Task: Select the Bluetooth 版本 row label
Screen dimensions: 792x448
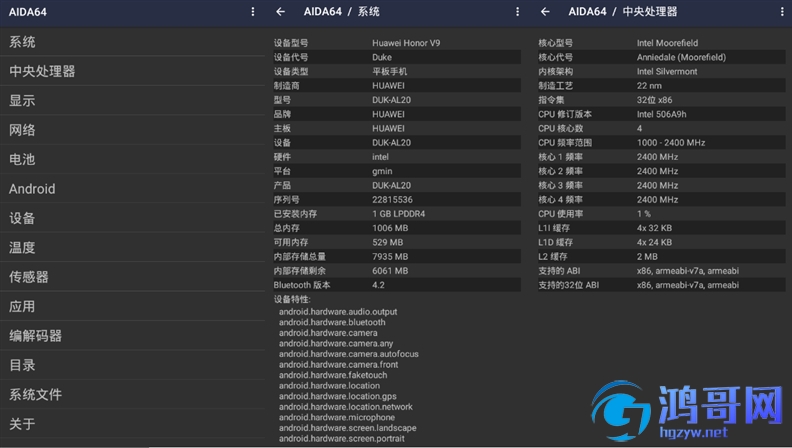Action: coord(302,285)
